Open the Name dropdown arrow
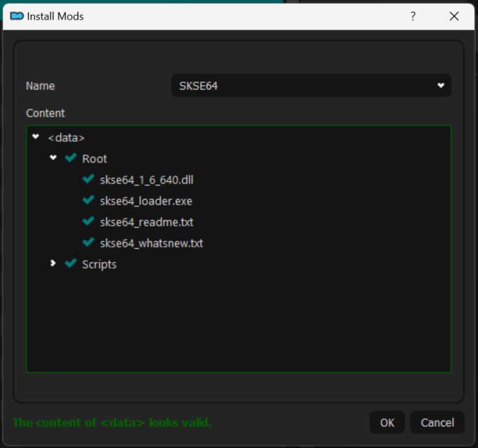This screenshot has width=478, height=448. pyautogui.click(x=441, y=86)
